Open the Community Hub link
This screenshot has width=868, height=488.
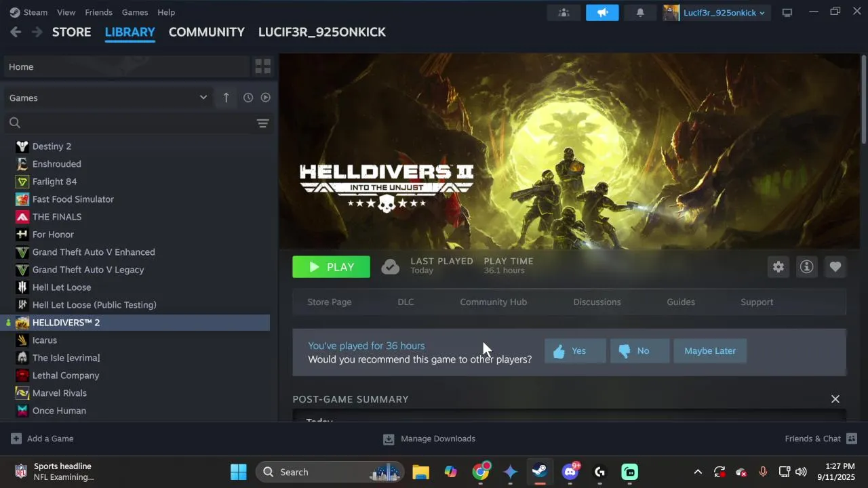[x=494, y=302]
